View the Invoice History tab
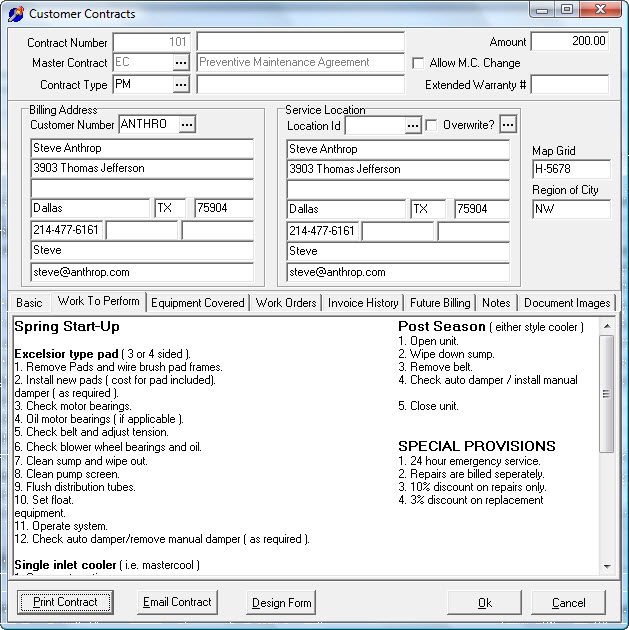Screen dimensions: 629x630 (x=363, y=303)
